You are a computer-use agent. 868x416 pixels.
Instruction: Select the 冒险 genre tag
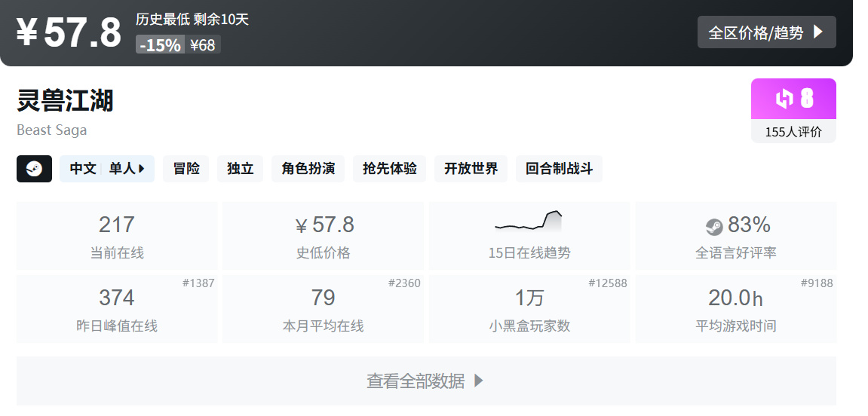point(186,169)
